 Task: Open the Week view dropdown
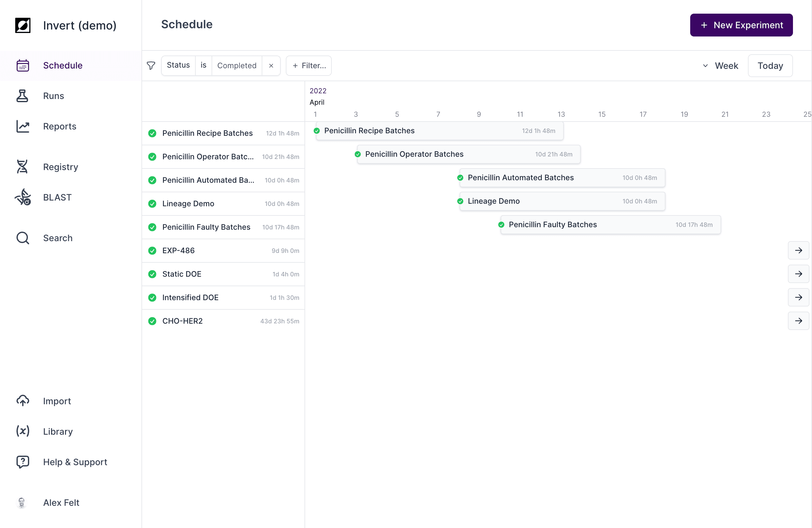(x=720, y=66)
